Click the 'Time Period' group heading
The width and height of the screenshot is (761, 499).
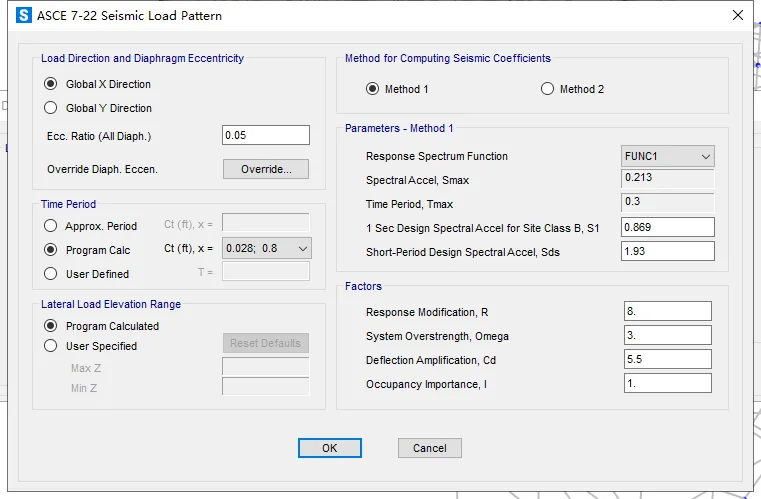point(68,204)
